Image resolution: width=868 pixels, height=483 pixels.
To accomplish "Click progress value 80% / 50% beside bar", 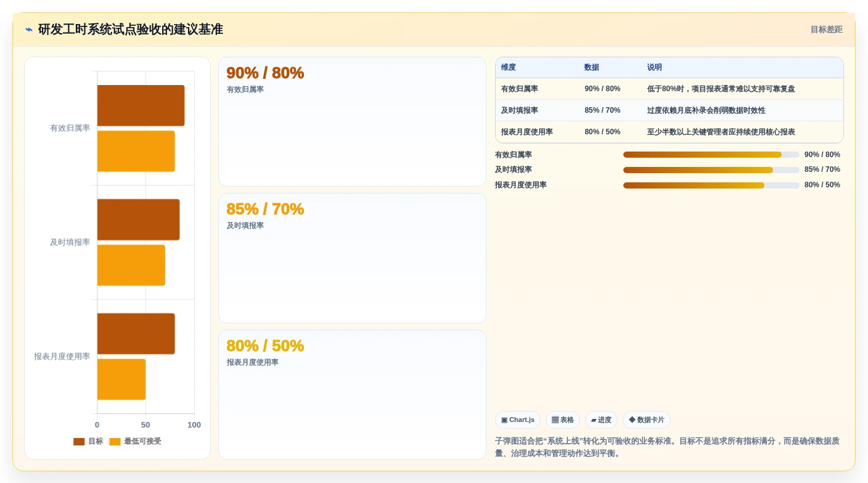I will point(822,185).
